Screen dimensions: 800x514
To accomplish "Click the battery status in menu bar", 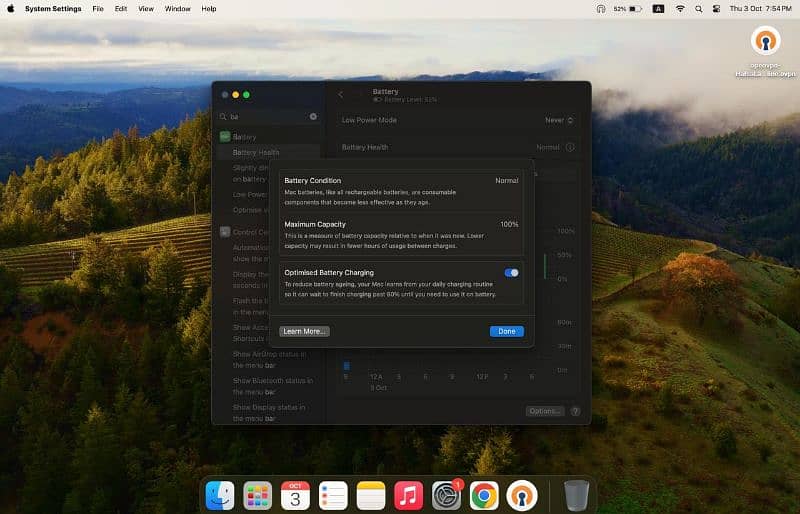I will [628, 8].
